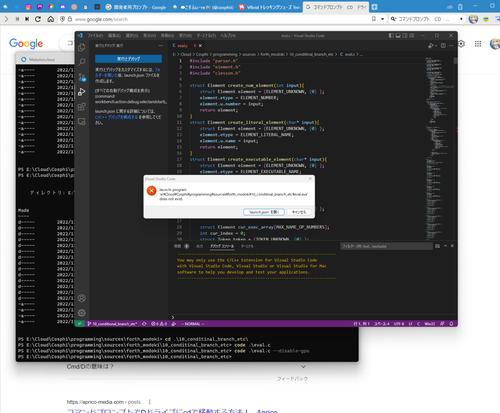The width and height of the screenshot is (500, 413).
Task: Open the Search view in VS Code activity bar
Action: click(x=82, y=62)
